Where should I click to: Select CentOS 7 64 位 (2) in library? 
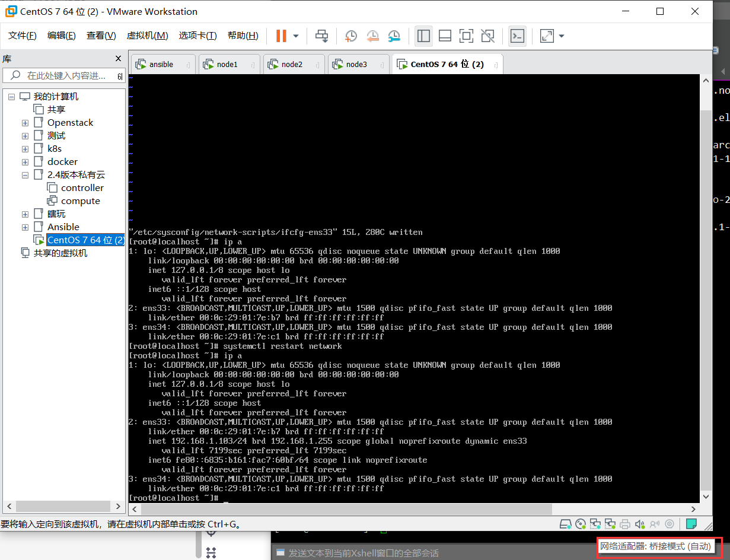click(x=85, y=240)
